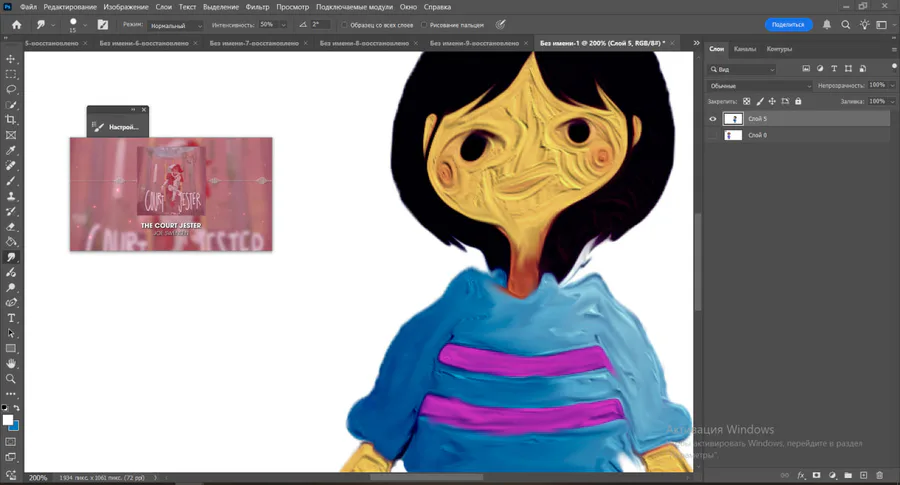Toggle lock position icon

click(772, 102)
